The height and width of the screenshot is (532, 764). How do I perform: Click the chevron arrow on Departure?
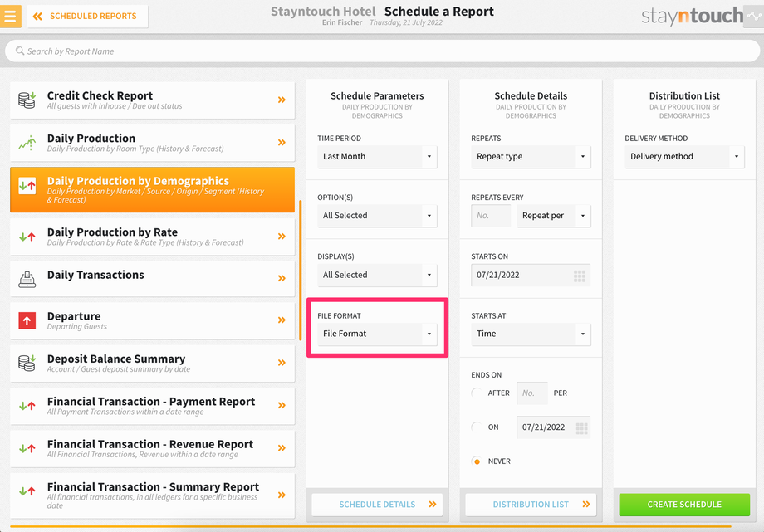[x=282, y=320]
